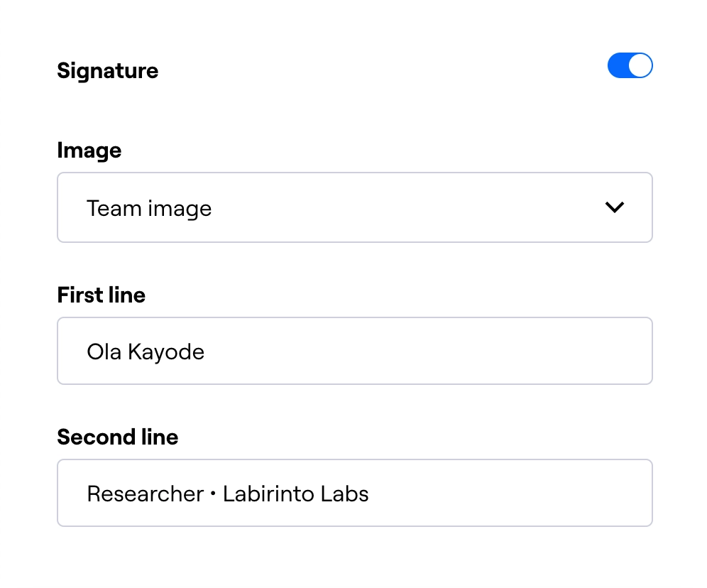Select the Researcher Labirinto Labs text box
707x588 pixels.
coord(355,493)
